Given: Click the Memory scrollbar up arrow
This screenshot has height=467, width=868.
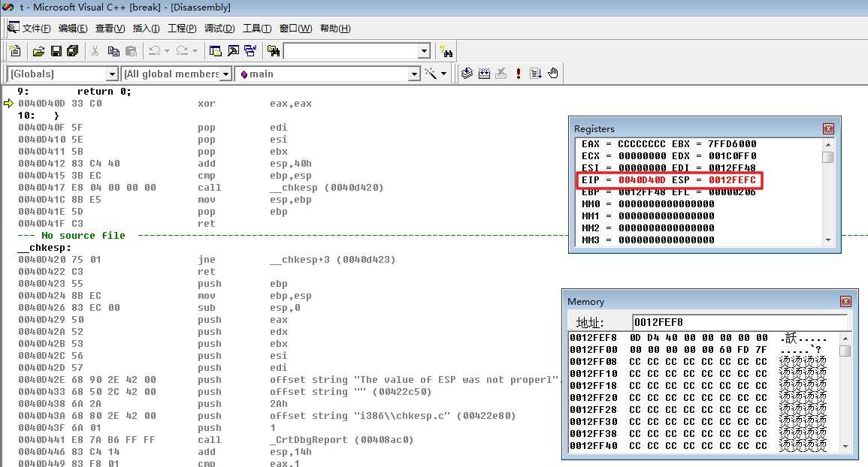Looking at the screenshot, I should 845,338.
